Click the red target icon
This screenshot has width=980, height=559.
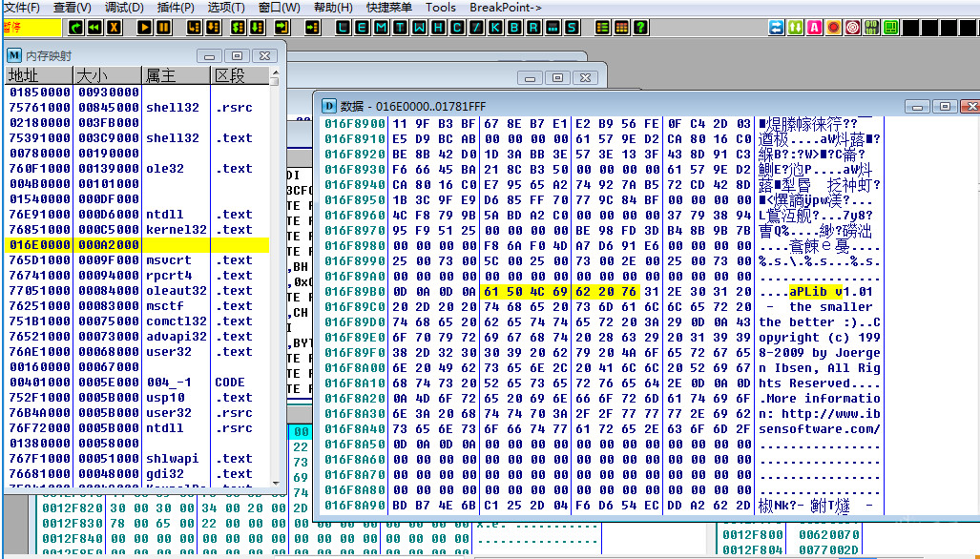pyautogui.click(x=852, y=28)
